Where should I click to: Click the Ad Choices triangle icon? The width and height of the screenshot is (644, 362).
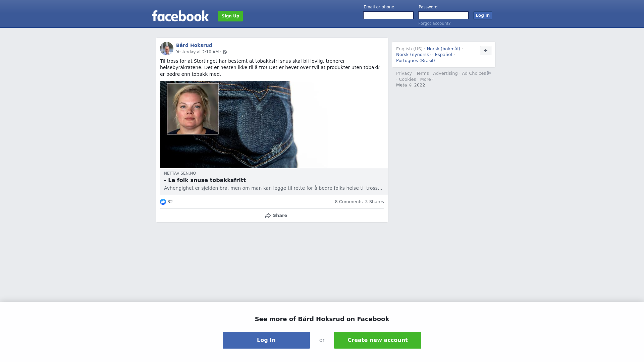pyautogui.click(x=489, y=73)
